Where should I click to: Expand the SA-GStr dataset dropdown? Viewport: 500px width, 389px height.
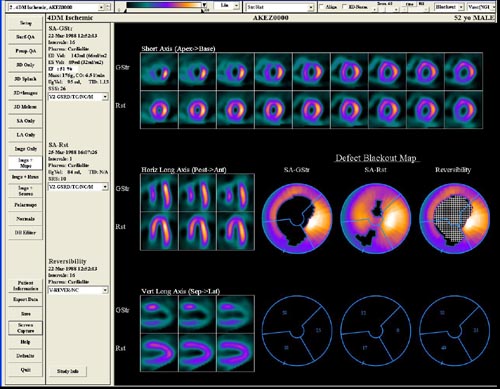78,97
